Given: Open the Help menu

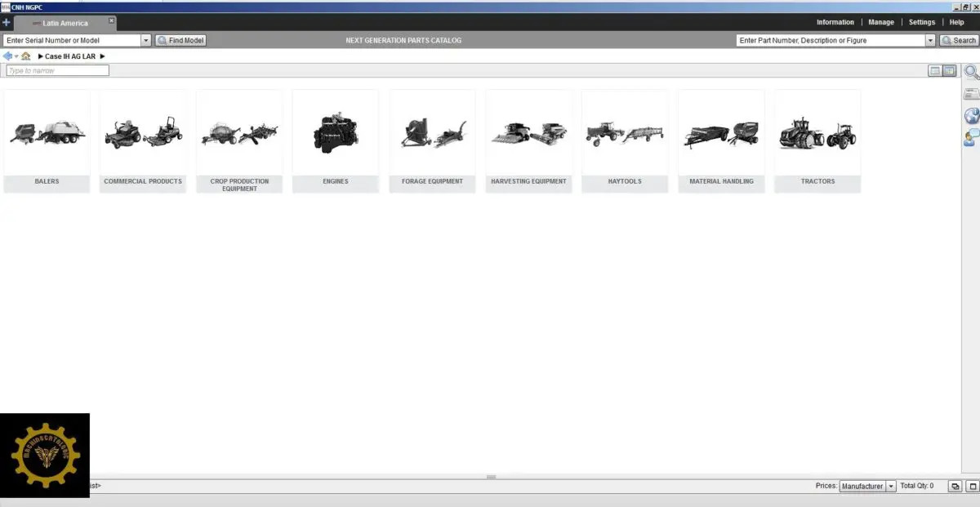Looking at the screenshot, I should pos(956,23).
